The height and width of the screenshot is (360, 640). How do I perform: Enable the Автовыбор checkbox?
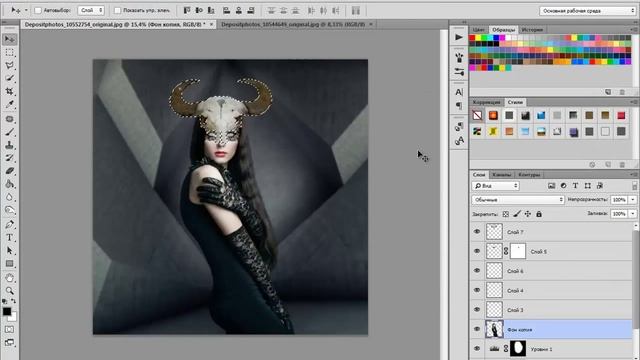tap(38, 10)
